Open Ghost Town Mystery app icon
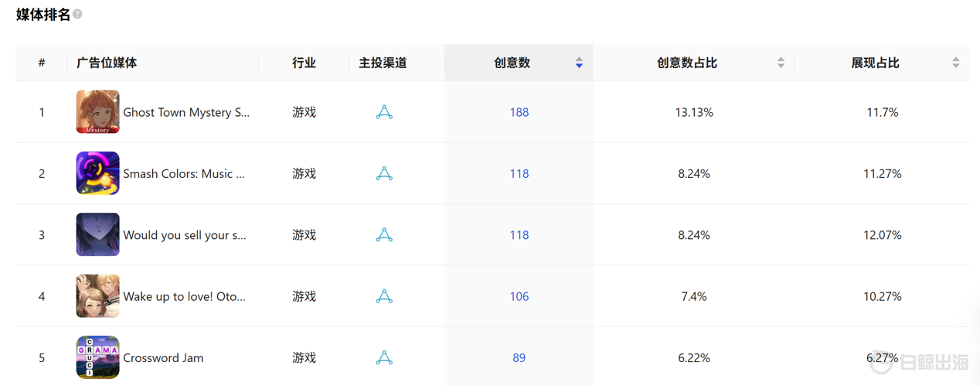 click(x=97, y=112)
